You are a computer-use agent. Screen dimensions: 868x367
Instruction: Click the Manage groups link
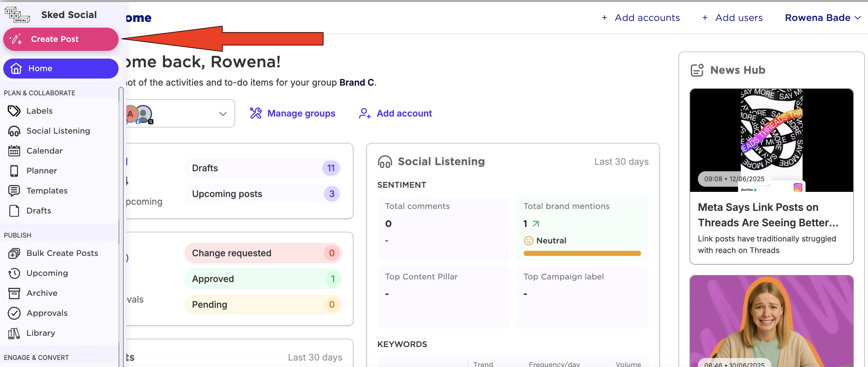point(293,113)
